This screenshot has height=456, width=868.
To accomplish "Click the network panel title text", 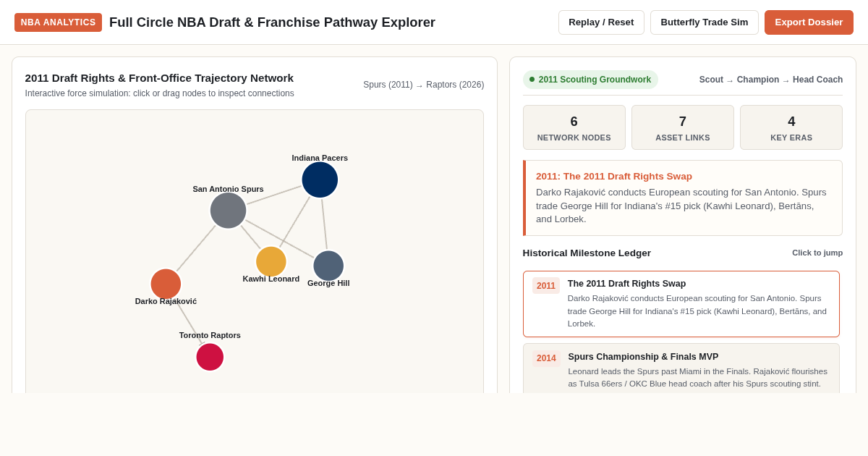I will 159,77.
